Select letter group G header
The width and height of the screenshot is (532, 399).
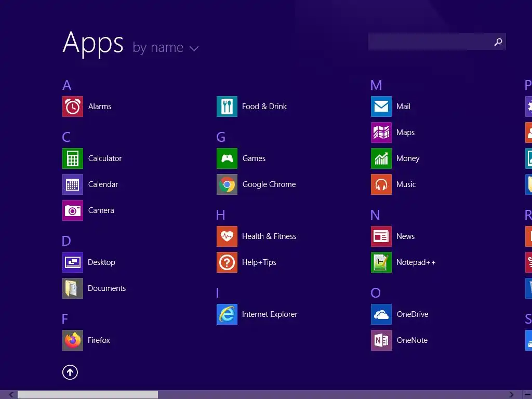tap(221, 137)
